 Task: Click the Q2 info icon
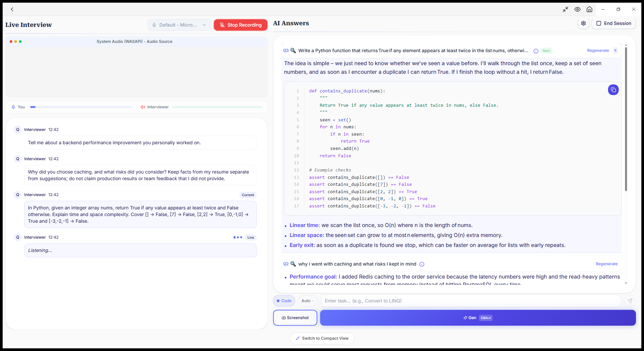click(x=422, y=264)
